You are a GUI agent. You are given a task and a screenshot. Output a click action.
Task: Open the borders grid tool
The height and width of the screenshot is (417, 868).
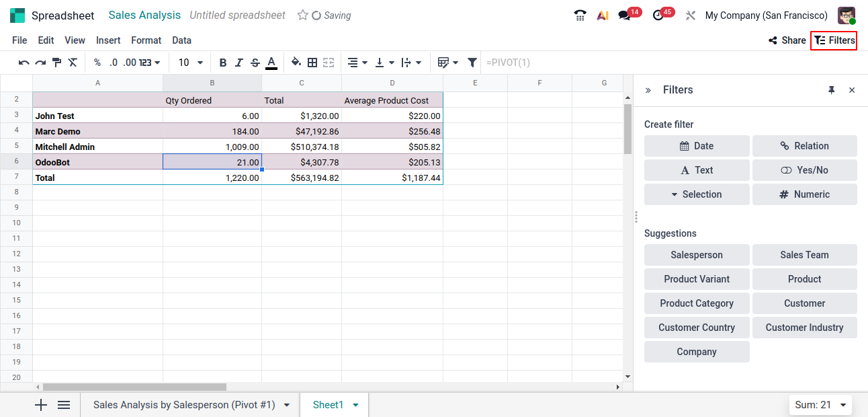tap(312, 63)
